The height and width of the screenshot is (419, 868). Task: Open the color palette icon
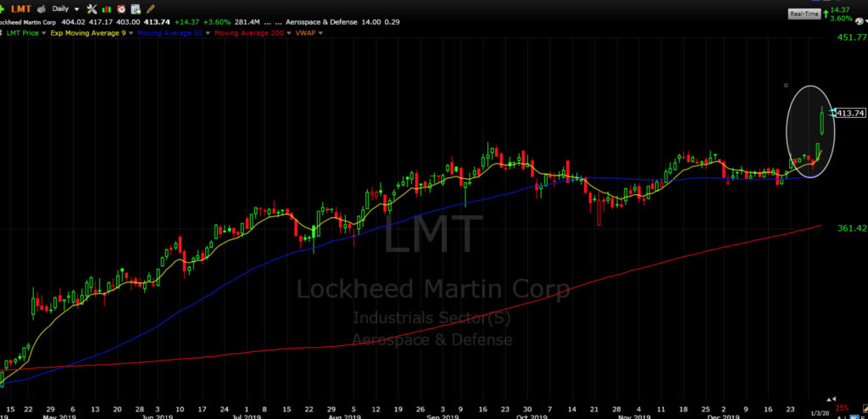point(860,21)
